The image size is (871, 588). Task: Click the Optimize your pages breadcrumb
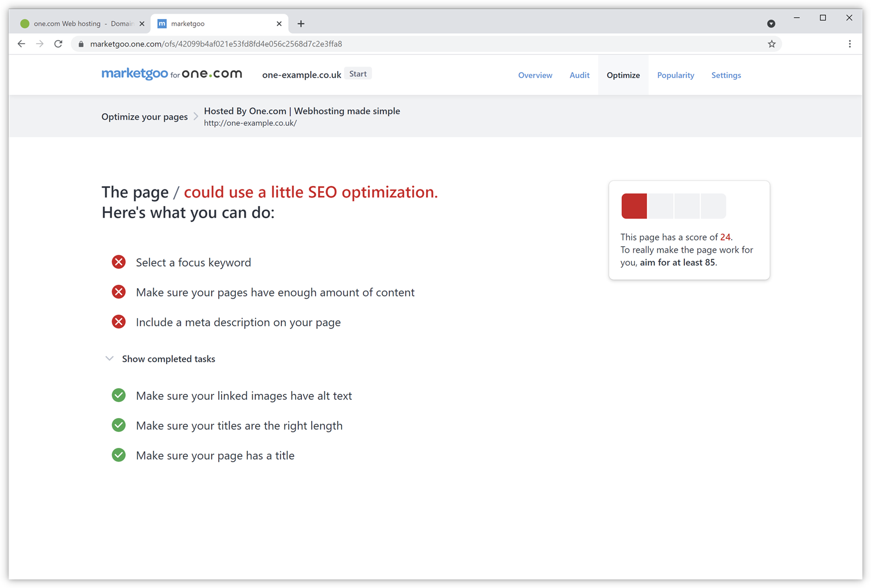pos(145,117)
